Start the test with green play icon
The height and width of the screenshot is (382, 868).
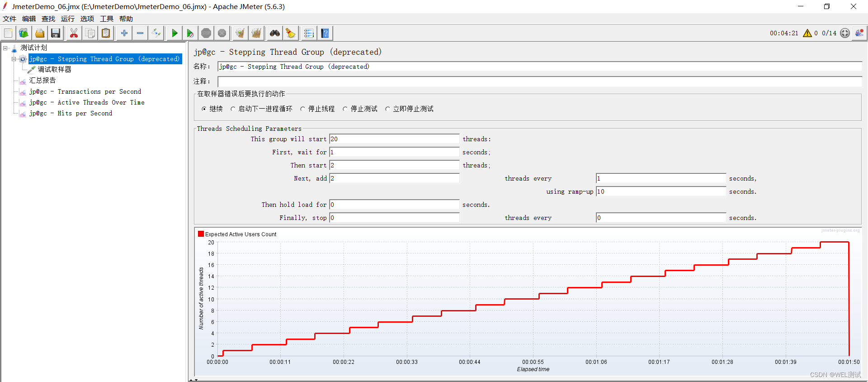(x=175, y=33)
